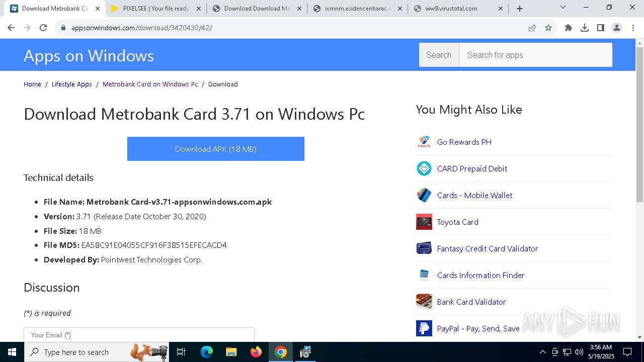Select the File MD5 hash text
The width and height of the screenshot is (644, 362).
(154, 245)
